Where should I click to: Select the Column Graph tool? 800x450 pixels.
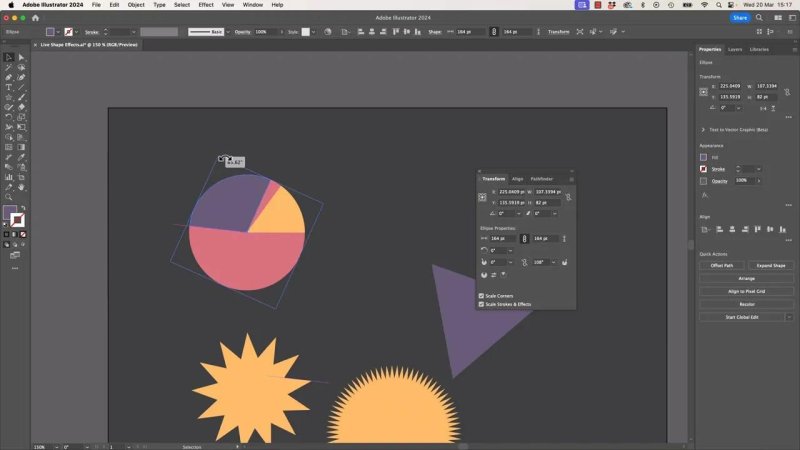coord(9,177)
